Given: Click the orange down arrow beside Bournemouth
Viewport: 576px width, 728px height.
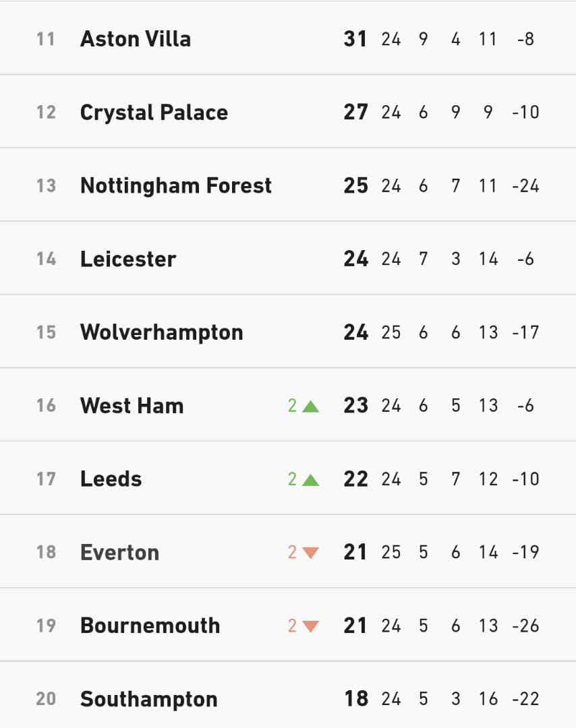Looking at the screenshot, I should [x=310, y=626].
